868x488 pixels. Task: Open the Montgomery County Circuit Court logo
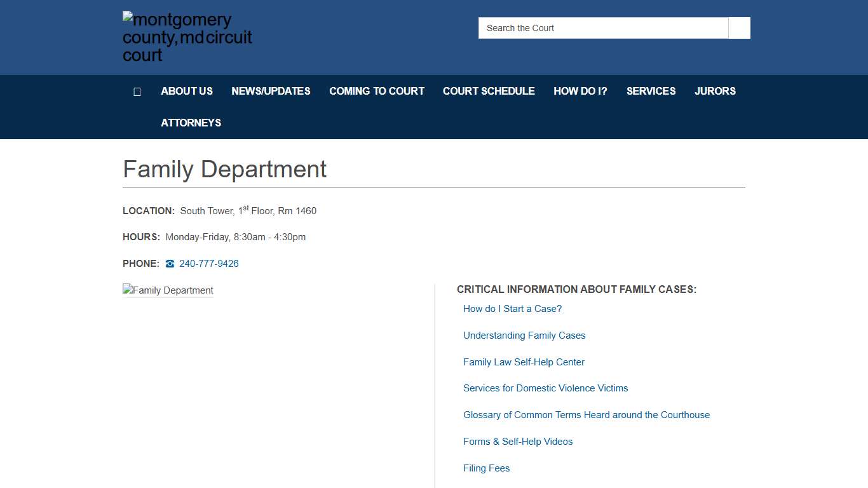[187, 36]
